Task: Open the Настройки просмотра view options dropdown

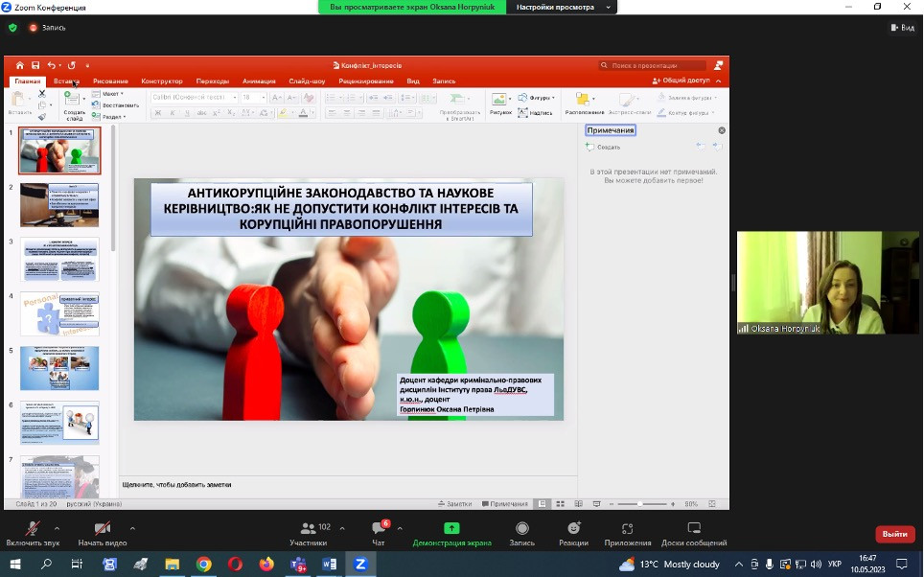Action: coord(562,7)
